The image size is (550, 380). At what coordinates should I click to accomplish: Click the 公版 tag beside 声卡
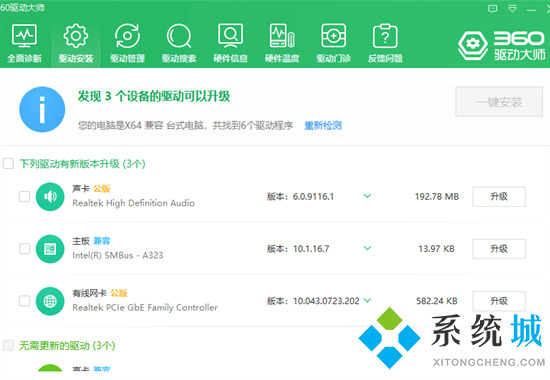(102, 189)
